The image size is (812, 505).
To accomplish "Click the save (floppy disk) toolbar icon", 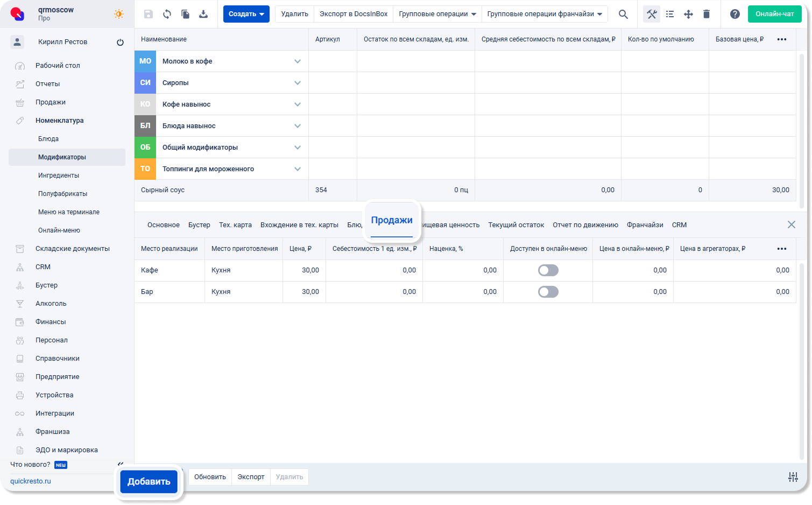I will tap(149, 14).
